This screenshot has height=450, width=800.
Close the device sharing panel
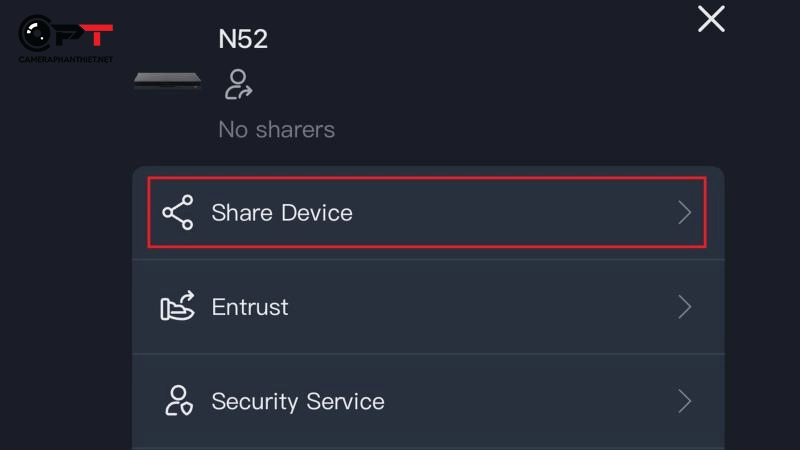711,18
